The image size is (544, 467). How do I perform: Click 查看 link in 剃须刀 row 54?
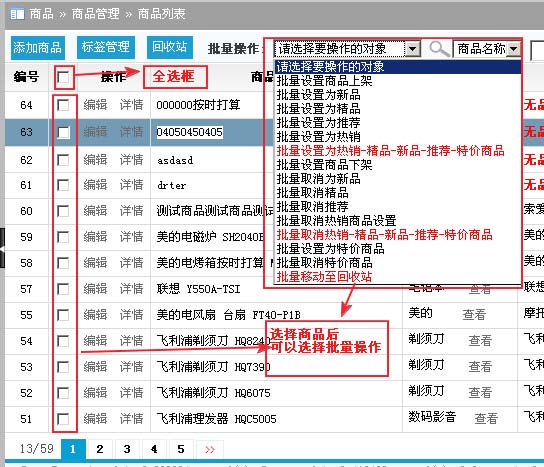point(480,341)
